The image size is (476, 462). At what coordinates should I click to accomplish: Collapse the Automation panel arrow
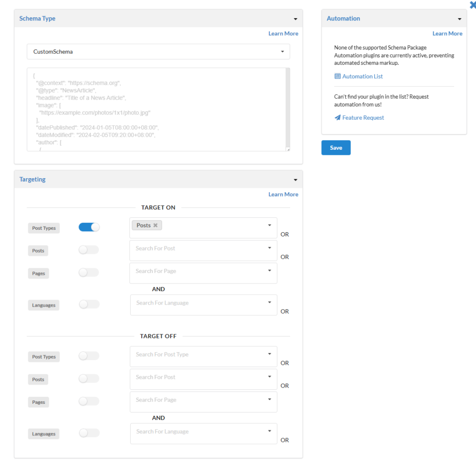pos(459,19)
